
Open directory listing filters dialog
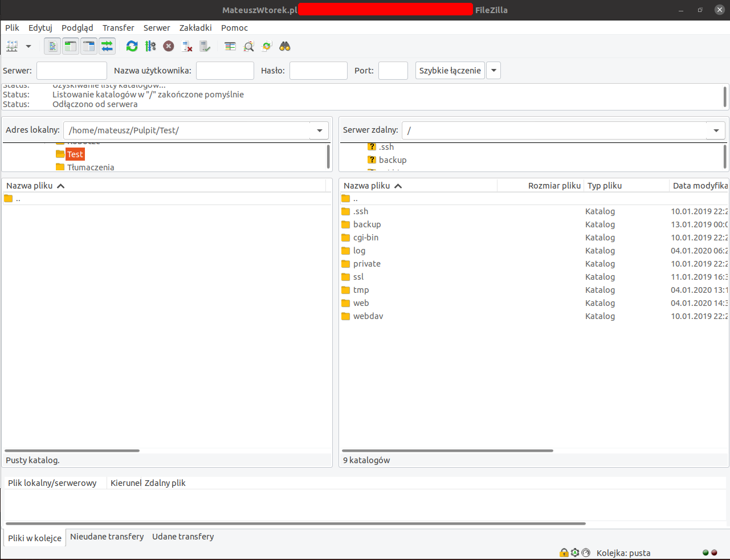click(230, 46)
